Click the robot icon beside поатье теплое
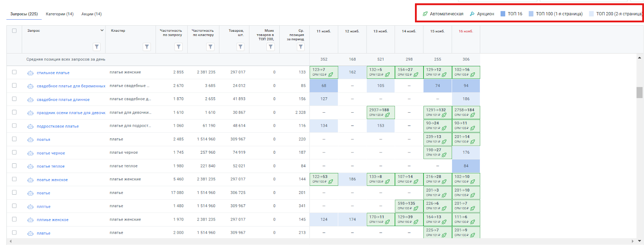 point(30,166)
